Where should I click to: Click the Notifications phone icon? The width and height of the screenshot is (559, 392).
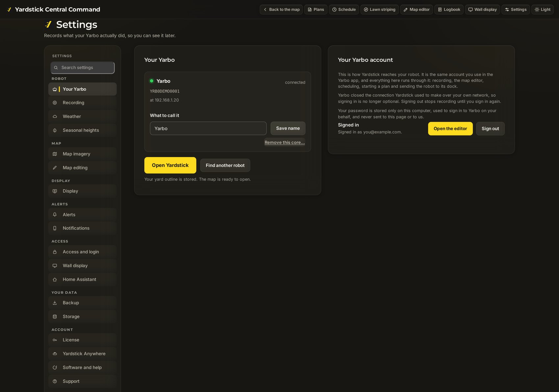point(55,228)
